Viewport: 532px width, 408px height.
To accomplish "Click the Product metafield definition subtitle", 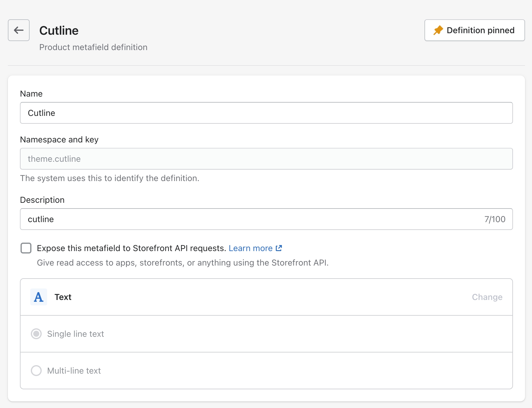I will [x=93, y=47].
